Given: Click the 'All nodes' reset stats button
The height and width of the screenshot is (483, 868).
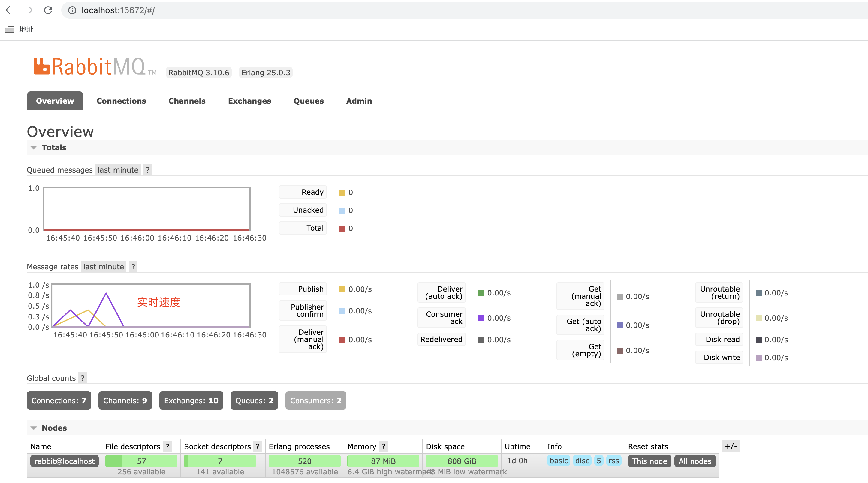Looking at the screenshot, I should point(695,461).
